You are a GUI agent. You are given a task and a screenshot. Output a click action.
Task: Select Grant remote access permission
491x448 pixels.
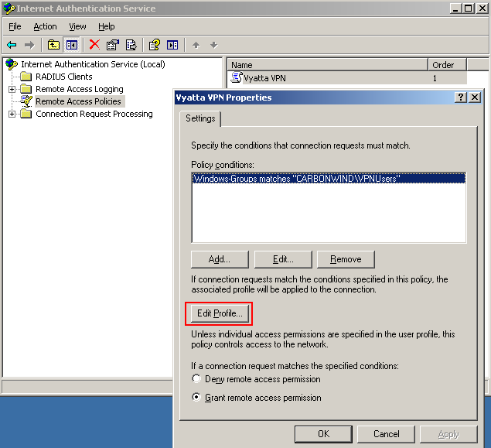[x=196, y=397]
